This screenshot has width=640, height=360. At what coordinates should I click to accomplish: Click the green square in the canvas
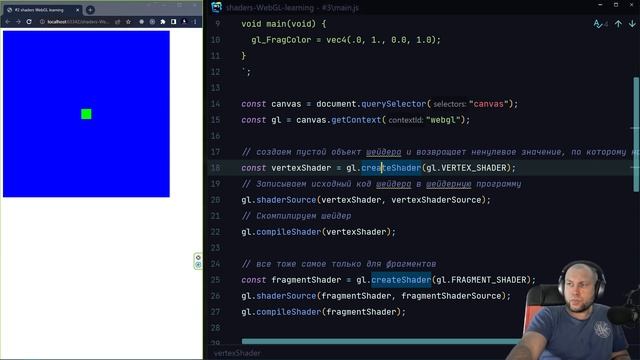(86, 114)
